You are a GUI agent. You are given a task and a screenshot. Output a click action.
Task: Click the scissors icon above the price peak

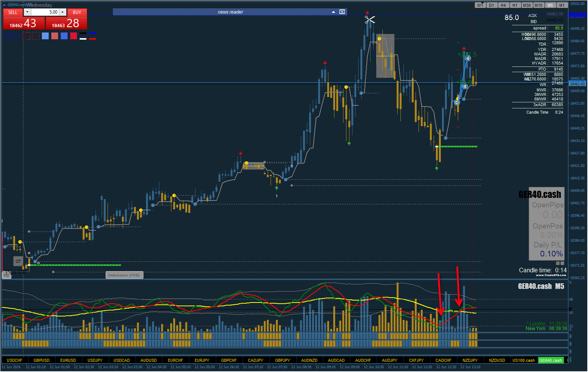[370, 20]
